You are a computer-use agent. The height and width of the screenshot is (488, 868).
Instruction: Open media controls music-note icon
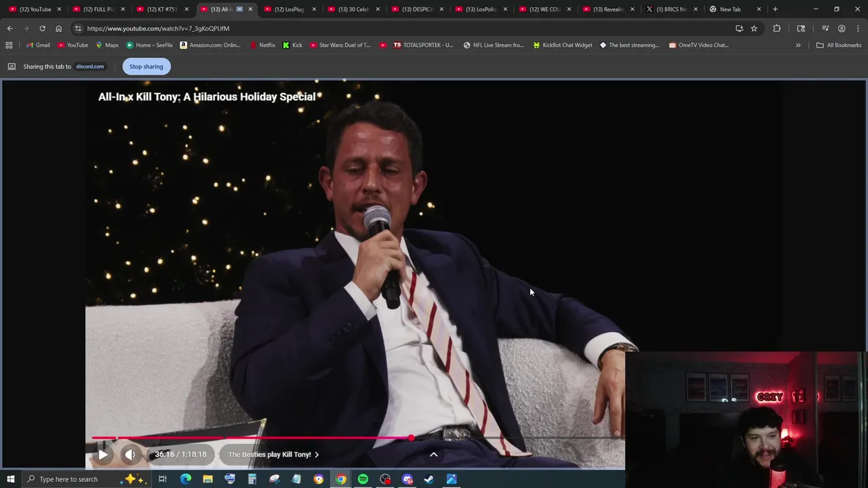point(825,28)
